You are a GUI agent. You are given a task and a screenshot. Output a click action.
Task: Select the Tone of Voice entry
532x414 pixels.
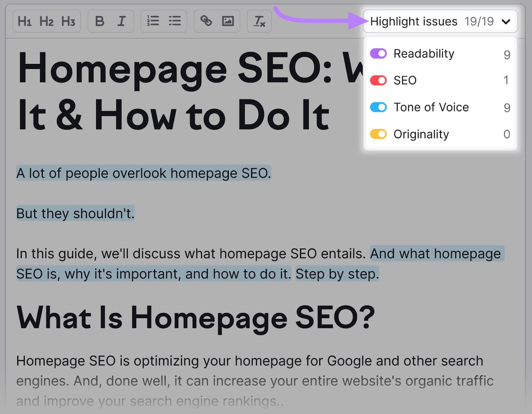pos(431,107)
